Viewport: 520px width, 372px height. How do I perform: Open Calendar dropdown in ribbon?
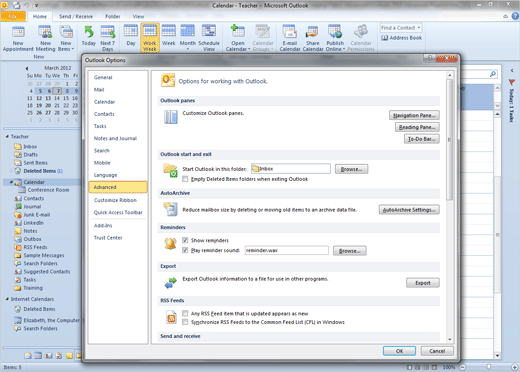[x=238, y=38]
